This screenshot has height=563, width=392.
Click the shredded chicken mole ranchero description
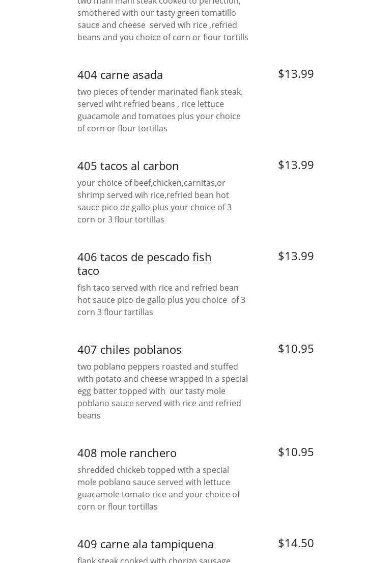(158, 488)
